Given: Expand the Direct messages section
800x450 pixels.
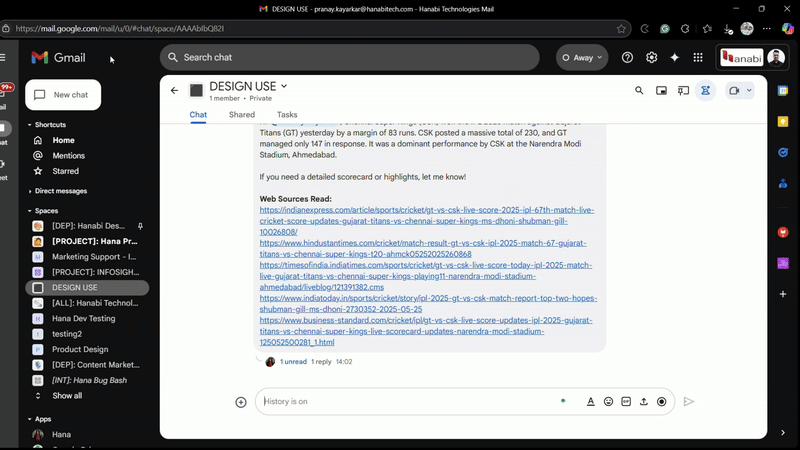Looking at the screenshot, I should (29, 190).
